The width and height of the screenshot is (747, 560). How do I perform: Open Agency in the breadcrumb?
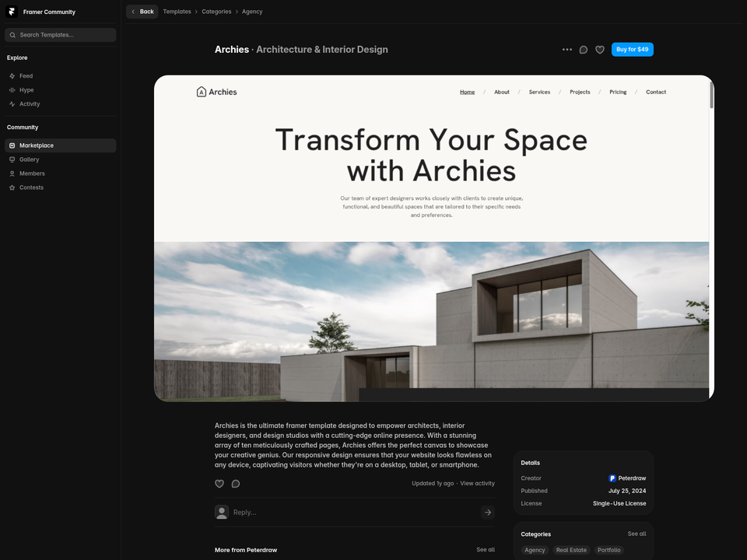[252, 12]
